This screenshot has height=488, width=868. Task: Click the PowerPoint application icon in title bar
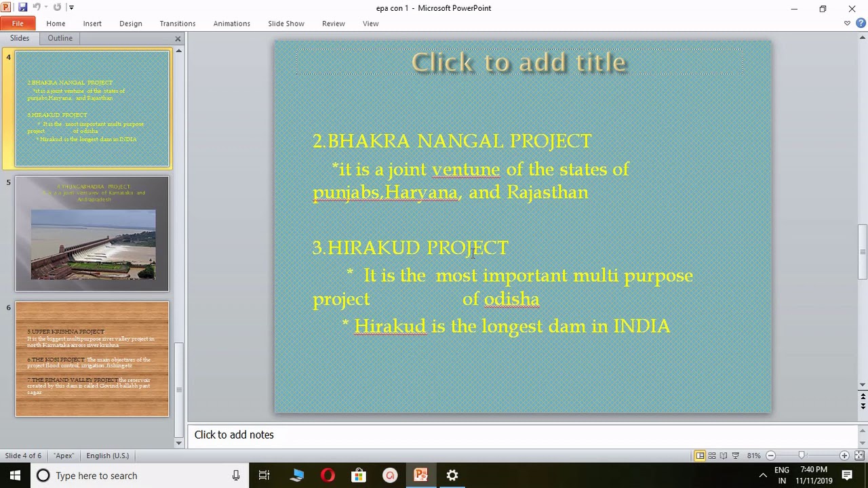point(7,7)
